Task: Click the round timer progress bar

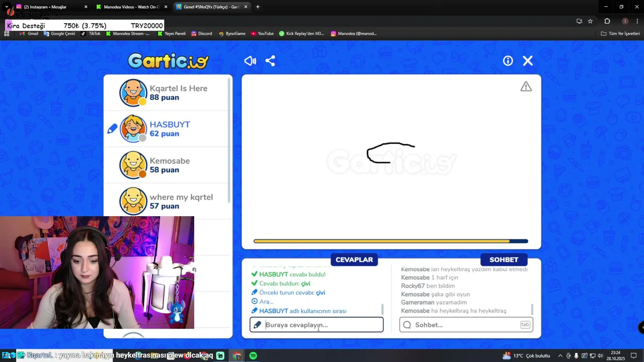Action: point(390,241)
